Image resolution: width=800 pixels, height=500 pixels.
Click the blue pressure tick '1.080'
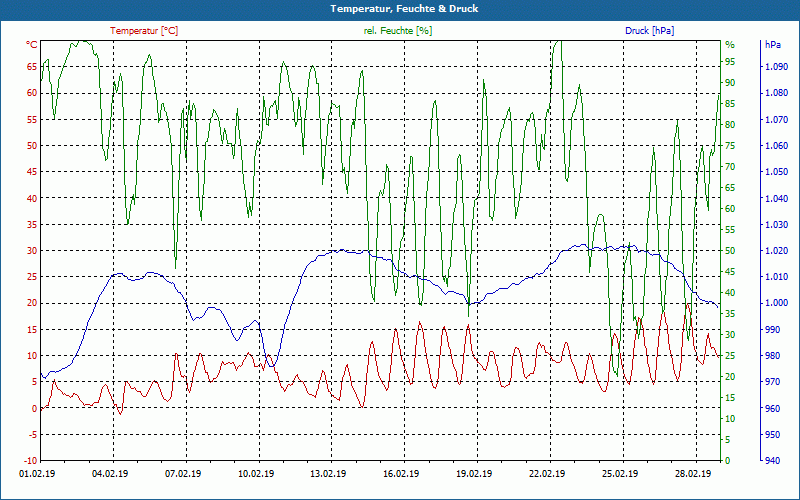(776, 93)
